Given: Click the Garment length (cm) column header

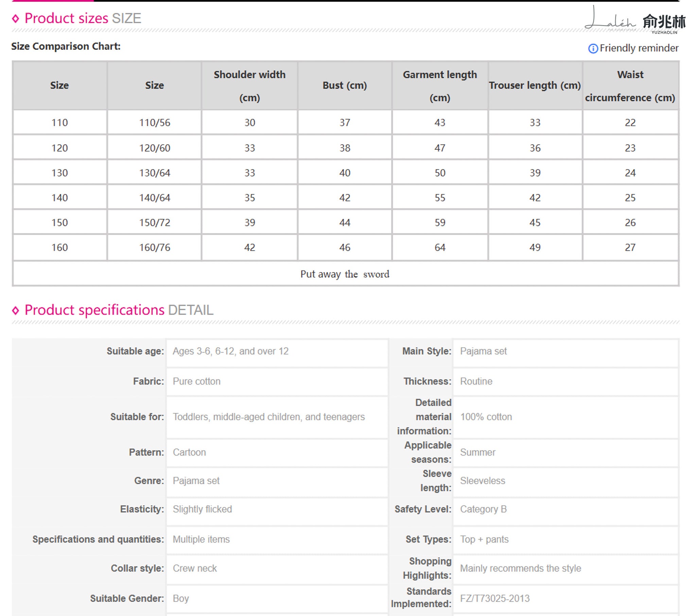Looking at the screenshot, I should coord(440,86).
